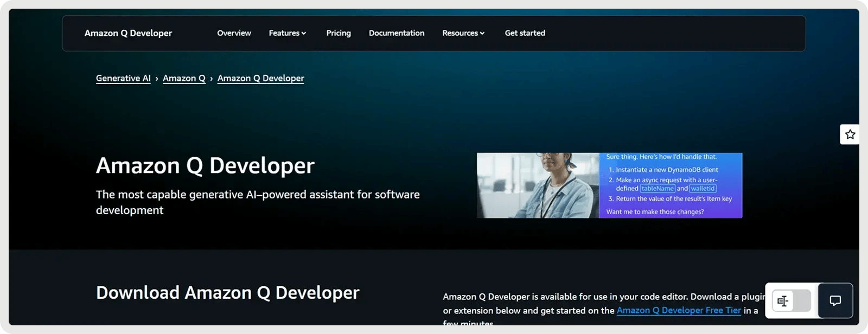Open the chat bubble icon
The image size is (868, 334).
click(835, 301)
